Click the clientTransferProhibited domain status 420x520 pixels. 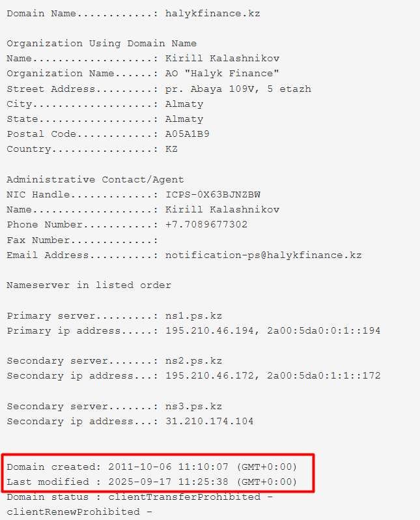tap(185, 497)
